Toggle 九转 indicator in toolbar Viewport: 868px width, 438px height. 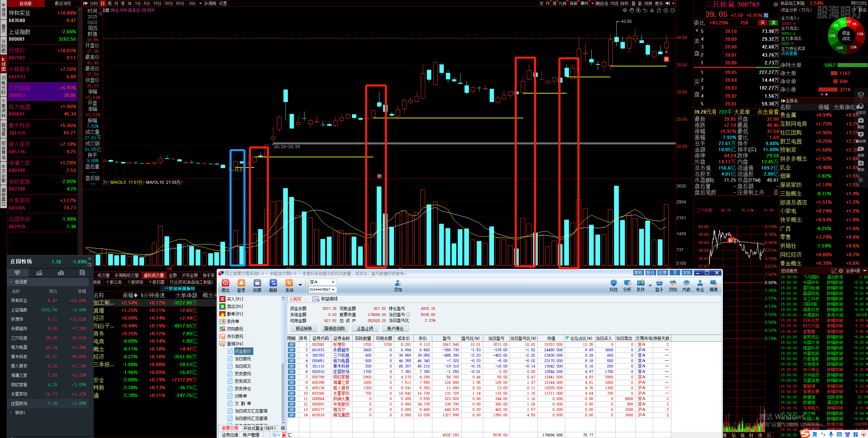point(563,3)
